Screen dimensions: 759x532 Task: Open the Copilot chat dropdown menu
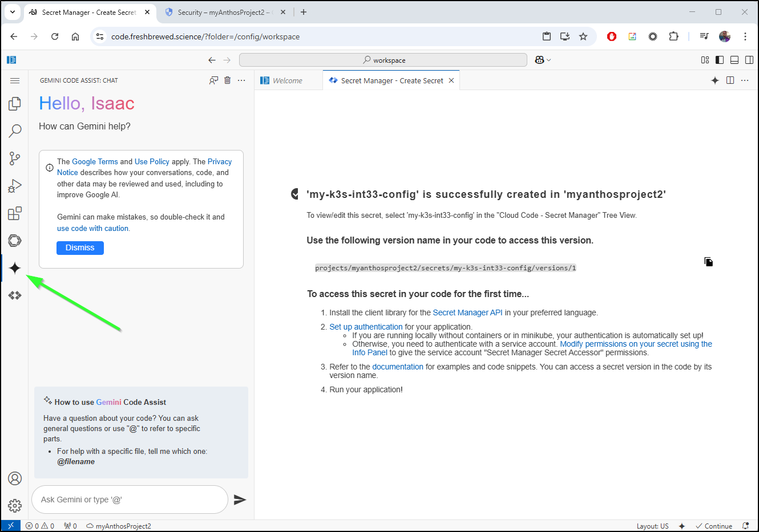click(x=549, y=60)
